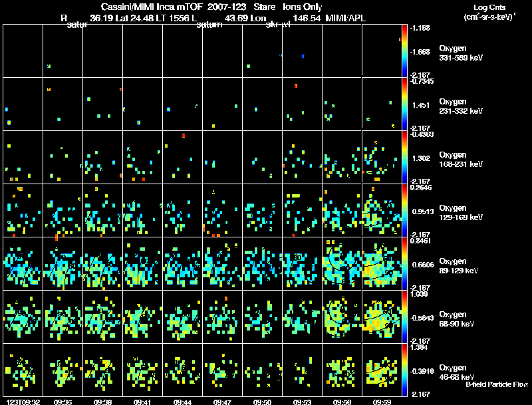Select the 'Oxygen 231-332 keV' label
The width and height of the screenshot is (532, 405).
pyautogui.click(x=461, y=106)
